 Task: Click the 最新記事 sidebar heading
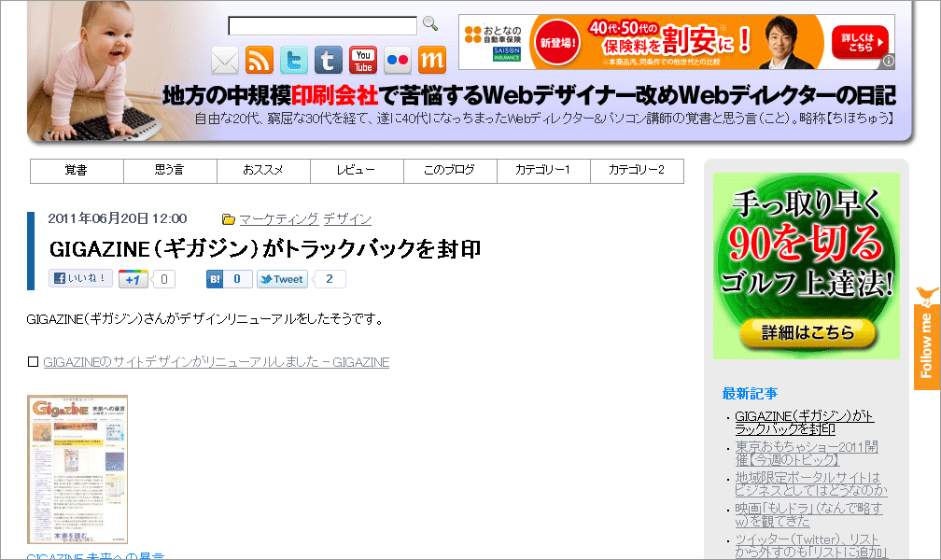[x=751, y=394]
